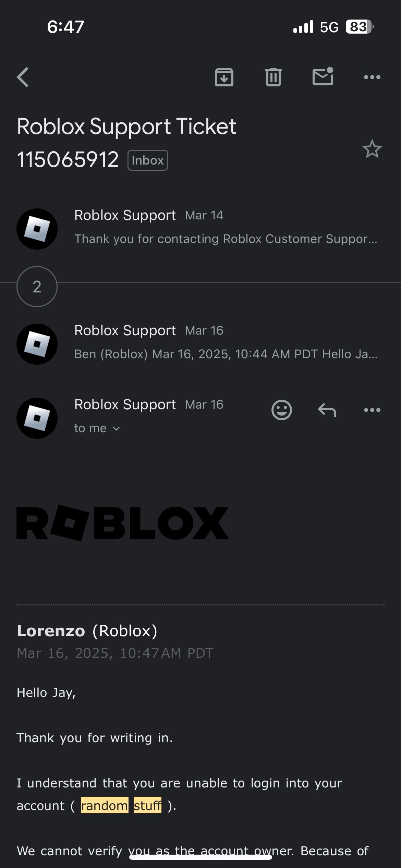Add an emoji reaction to the message
The height and width of the screenshot is (868, 401).
pyautogui.click(x=281, y=410)
